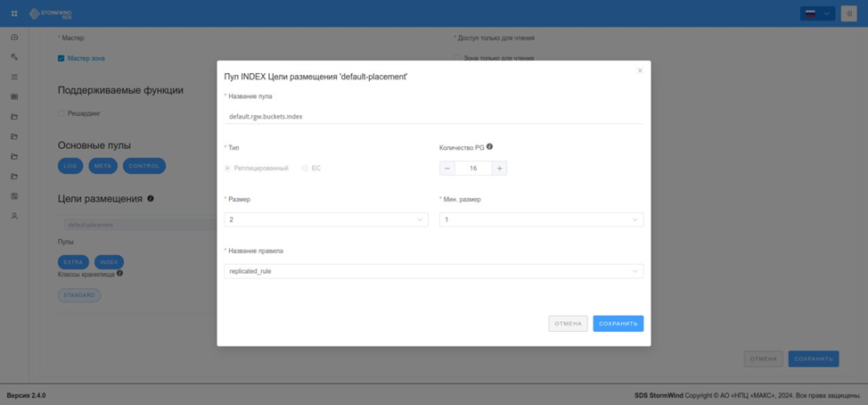Image resolution: width=868 pixels, height=405 pixels.
Task: Click the StormWind SDS logo
Action: point(51,13)
